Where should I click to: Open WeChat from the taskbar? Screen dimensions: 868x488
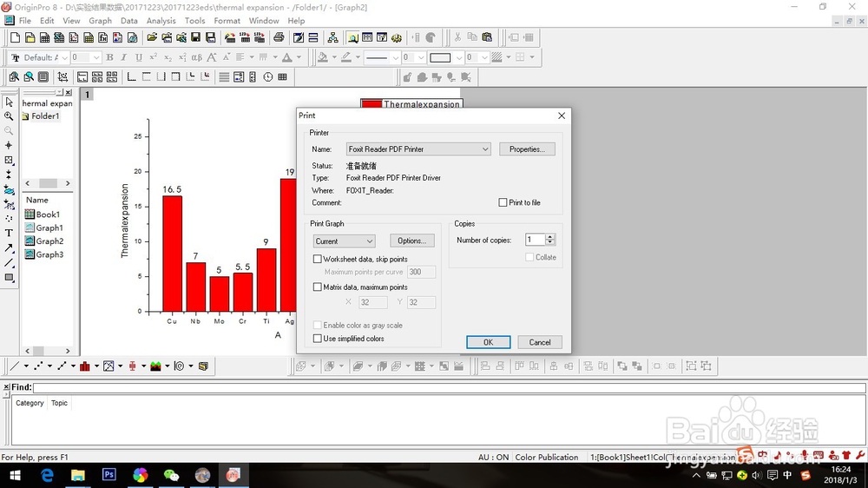171,475
